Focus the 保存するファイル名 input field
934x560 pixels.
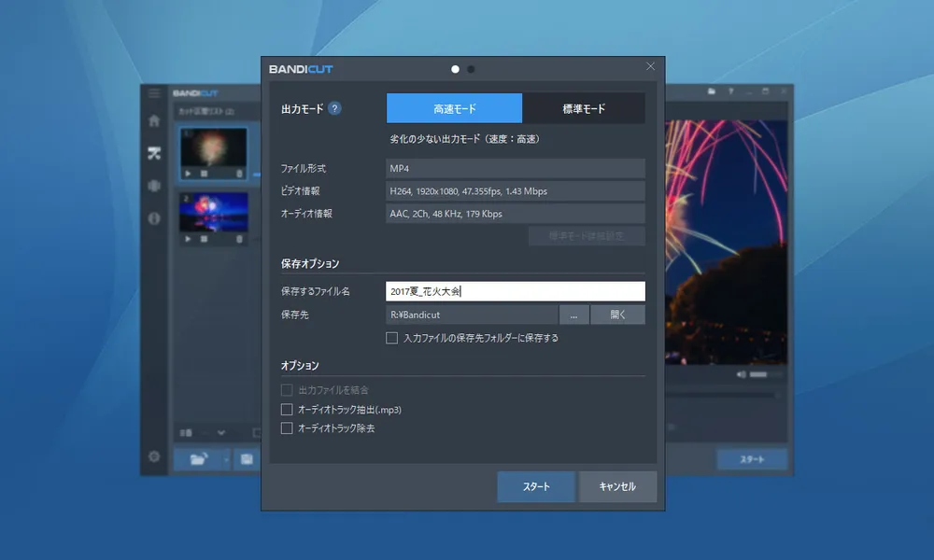pyautogui.click(x=516, y=291)
